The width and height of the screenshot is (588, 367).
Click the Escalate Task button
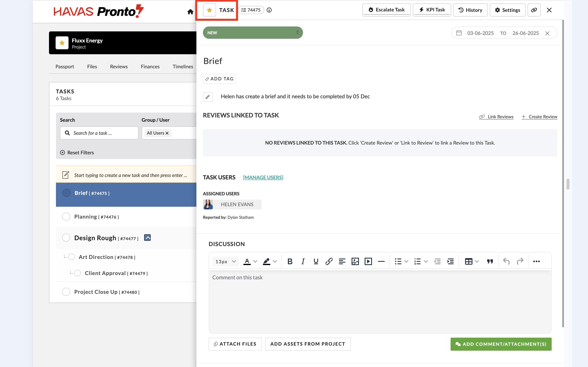pos(386,10)
